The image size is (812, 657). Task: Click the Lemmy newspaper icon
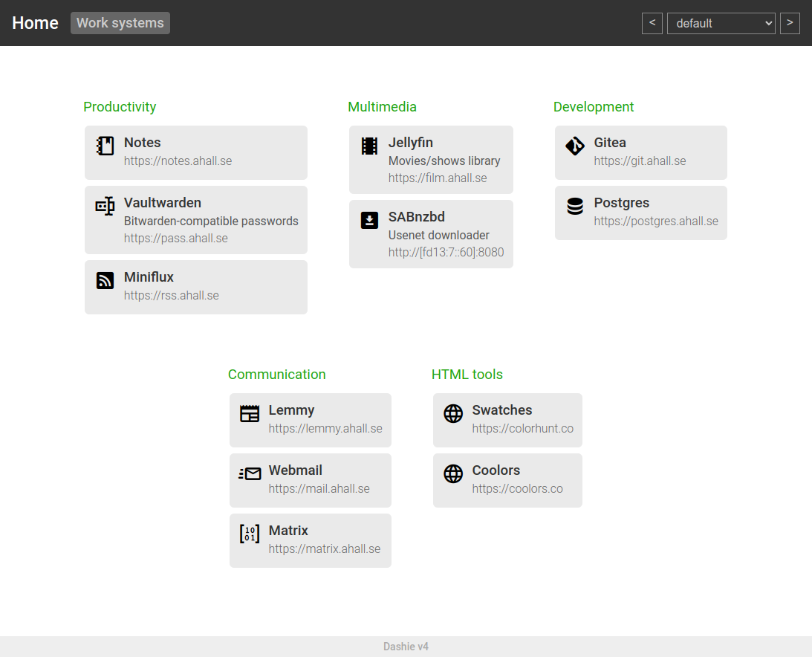tap(250, 413)
